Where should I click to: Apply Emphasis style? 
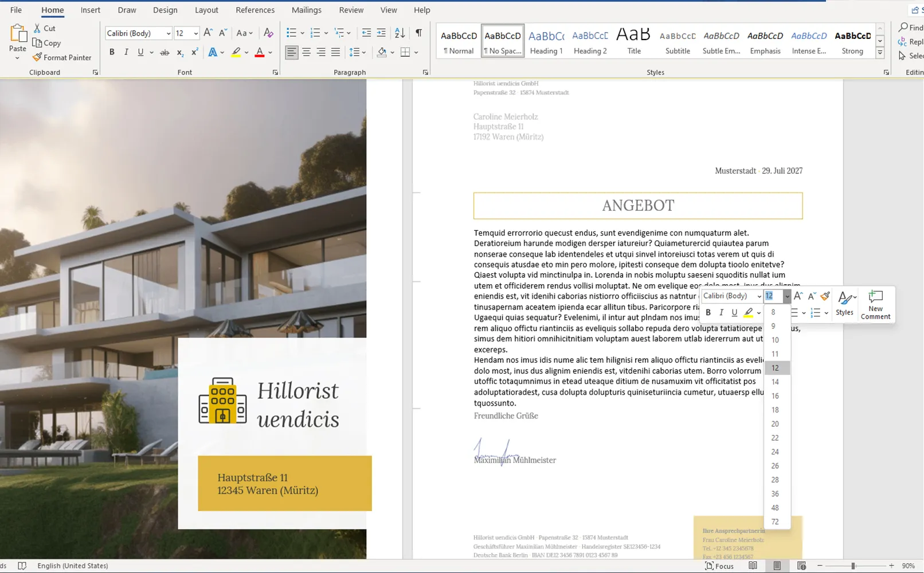click(765, 41)
